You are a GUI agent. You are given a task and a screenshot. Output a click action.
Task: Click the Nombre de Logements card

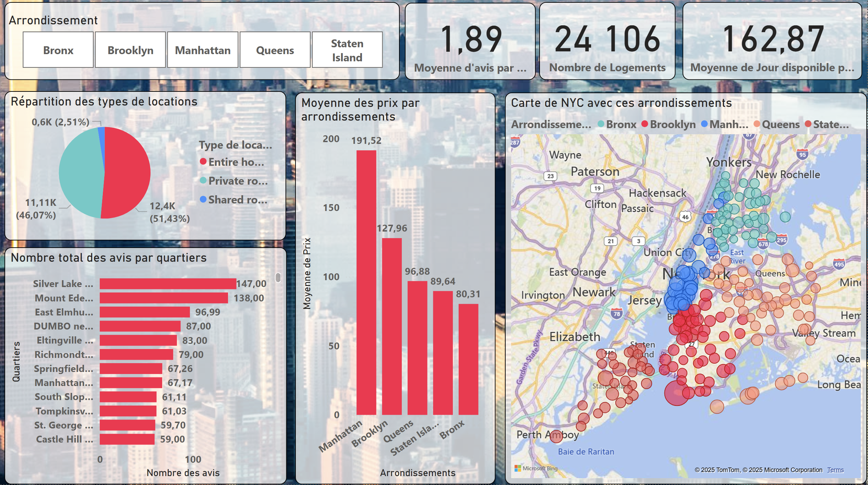click(x=607, y=41)
